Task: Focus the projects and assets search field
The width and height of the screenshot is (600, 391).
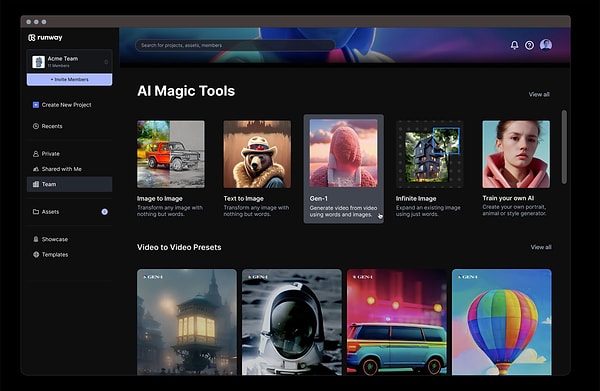Action: click(235, 45)
